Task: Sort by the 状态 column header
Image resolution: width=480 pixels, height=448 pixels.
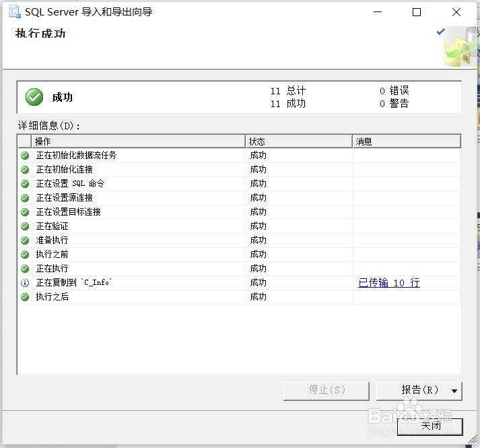Action: [299, 141]
